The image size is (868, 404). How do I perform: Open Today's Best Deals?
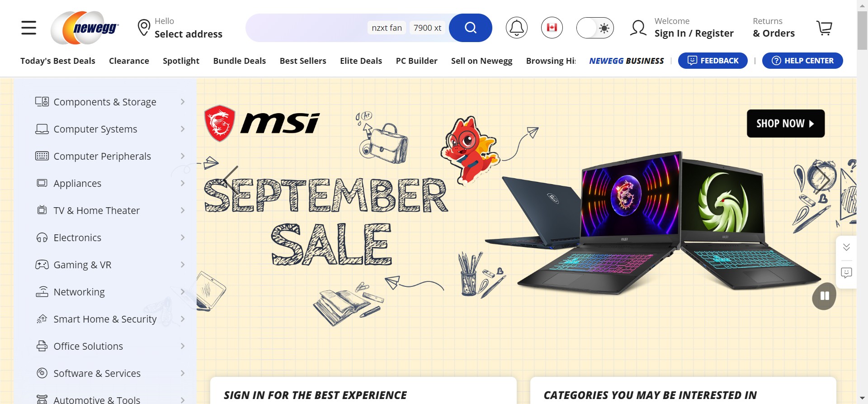tap(58, 61)
